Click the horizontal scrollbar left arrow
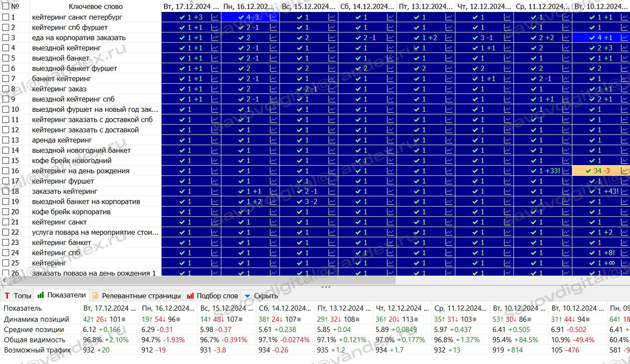Image resolution: width=630 pixels, height=364 pixels. tap(4, 280)
